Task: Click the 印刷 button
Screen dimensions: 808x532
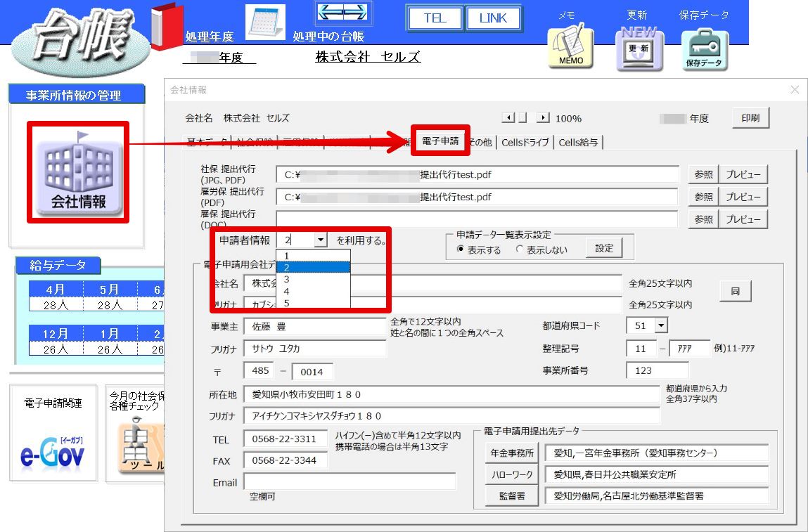Action: (750, 118)
